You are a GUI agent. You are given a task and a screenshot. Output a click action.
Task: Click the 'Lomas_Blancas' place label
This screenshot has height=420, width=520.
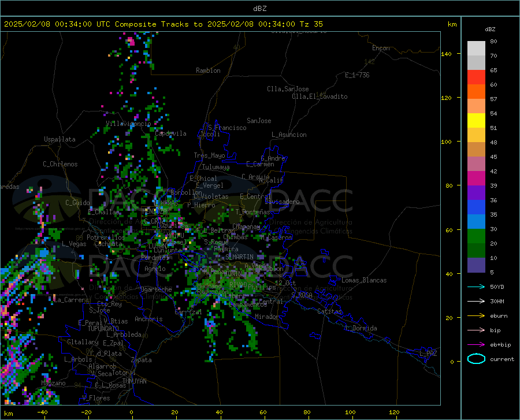click(364, 280)
